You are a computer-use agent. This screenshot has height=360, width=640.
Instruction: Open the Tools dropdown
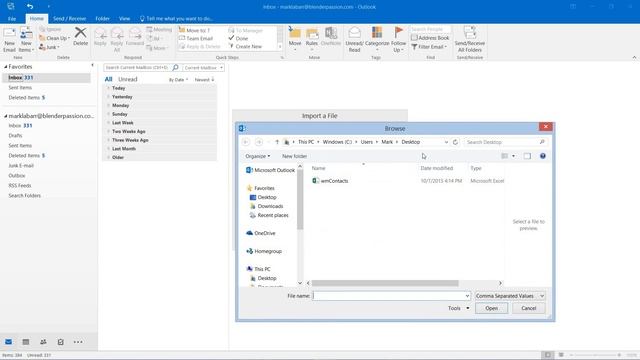458,308
